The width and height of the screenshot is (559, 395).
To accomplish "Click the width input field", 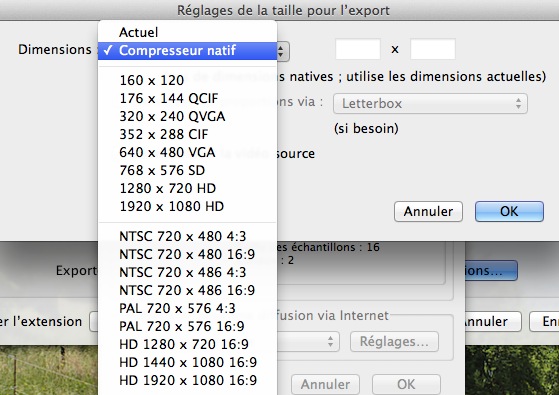I will click(358, 49).
